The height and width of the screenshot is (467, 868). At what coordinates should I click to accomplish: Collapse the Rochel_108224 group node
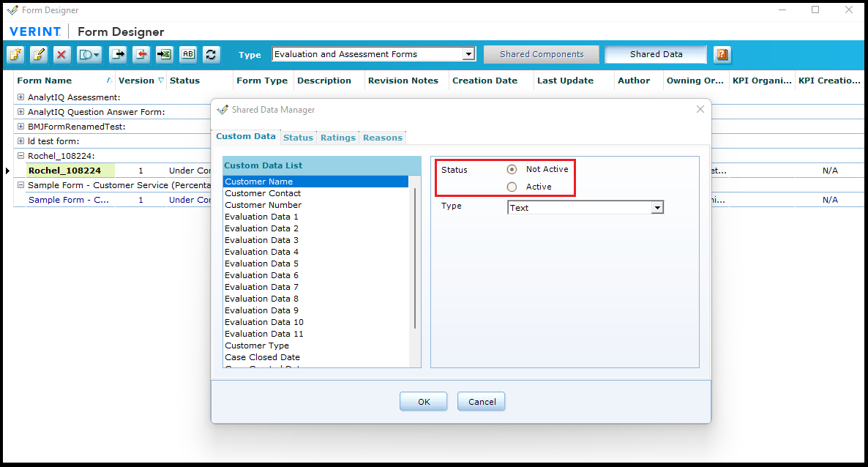21,156
